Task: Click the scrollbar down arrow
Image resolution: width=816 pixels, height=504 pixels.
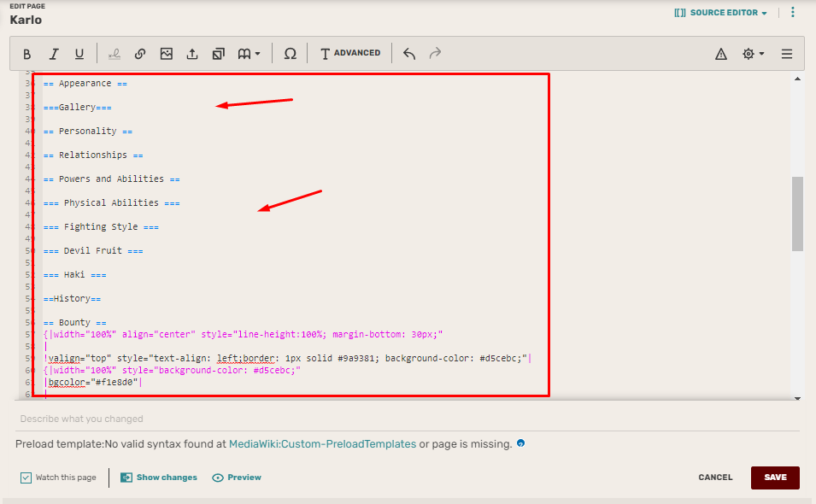Action: pyautogui.click(x=797, y=398)
